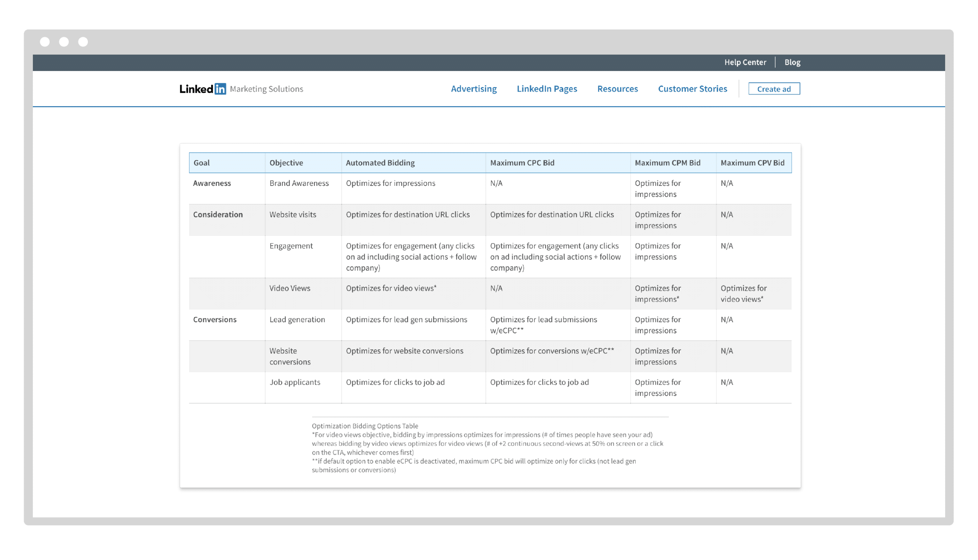Go to Customer Stories
Image resolution: width=978 pixels, height=560 pixels.
(x=692, y=89)
